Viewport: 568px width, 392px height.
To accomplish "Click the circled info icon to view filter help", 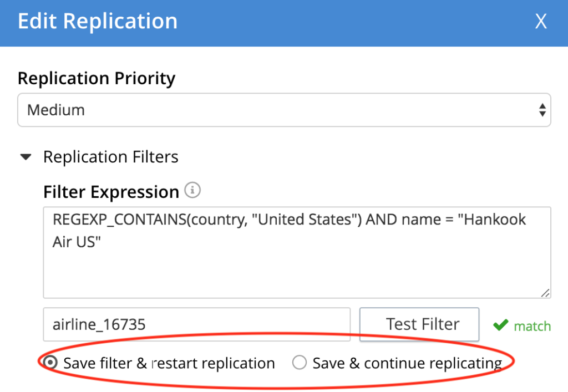I will coord(194,190).
